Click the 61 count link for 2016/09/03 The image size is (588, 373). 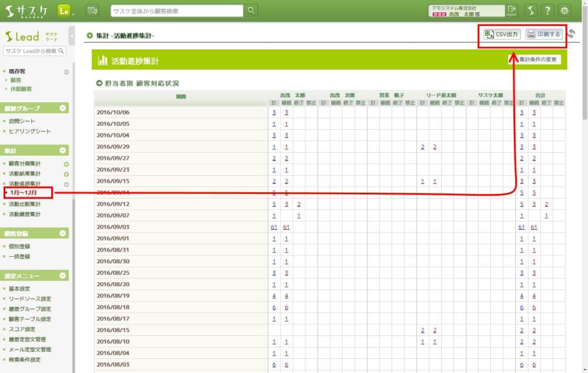pos(274,227)
